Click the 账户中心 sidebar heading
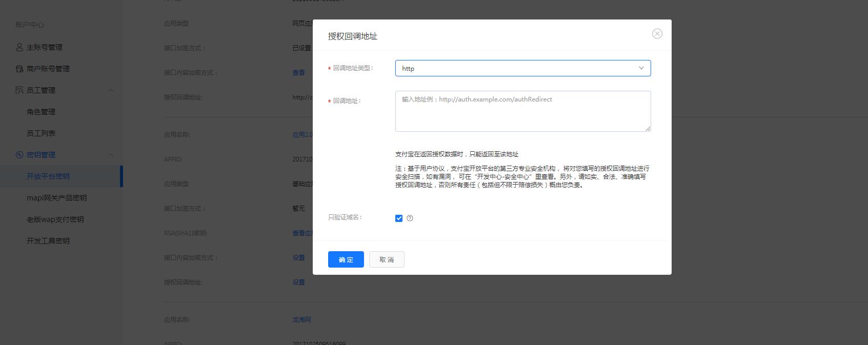 [30, 25]
